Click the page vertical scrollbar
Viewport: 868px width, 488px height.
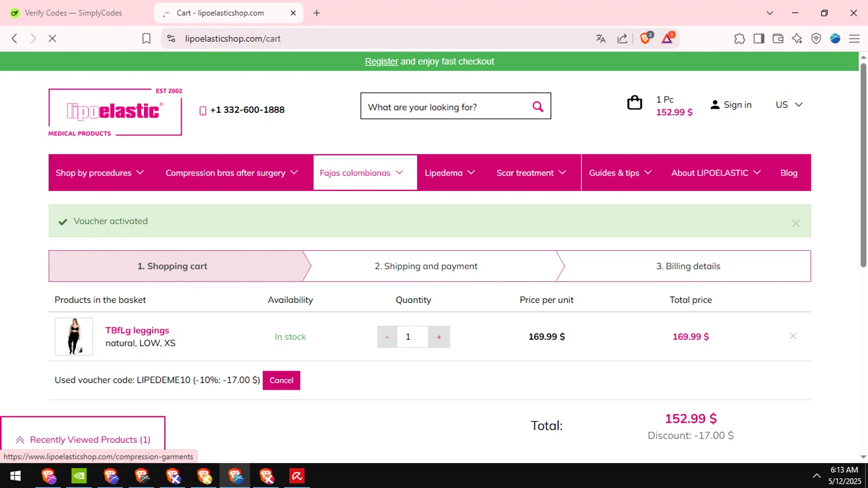point(863,165)
